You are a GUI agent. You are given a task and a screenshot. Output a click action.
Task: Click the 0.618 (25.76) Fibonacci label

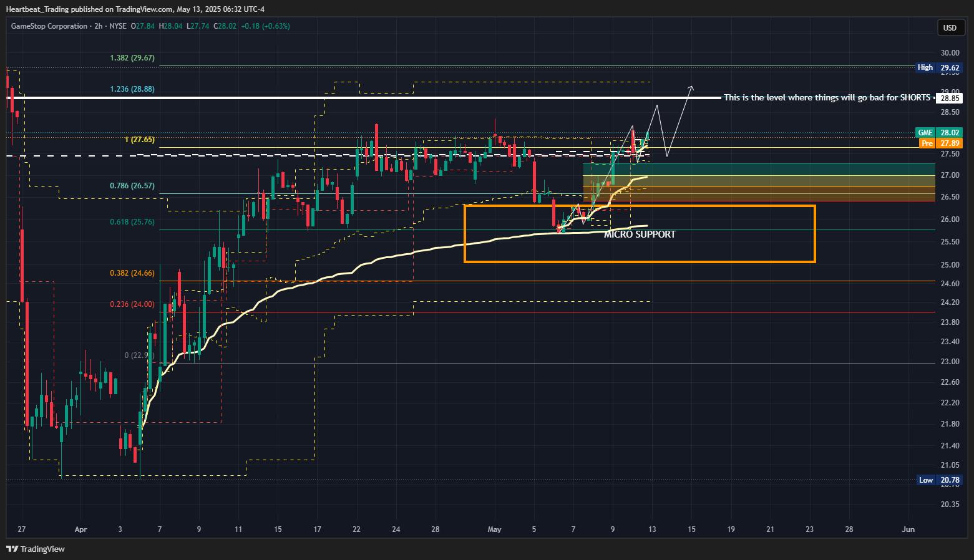pyautogui.click(x=132, y=222)
